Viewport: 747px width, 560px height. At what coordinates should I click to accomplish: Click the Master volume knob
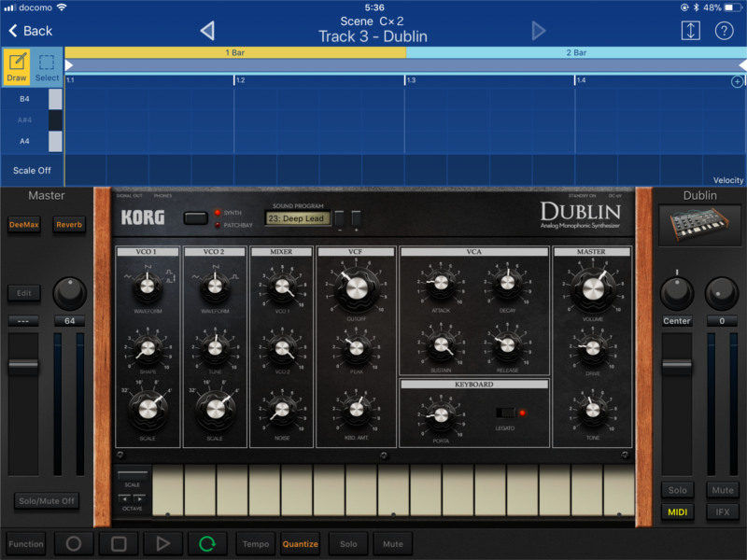pos(593,288)
